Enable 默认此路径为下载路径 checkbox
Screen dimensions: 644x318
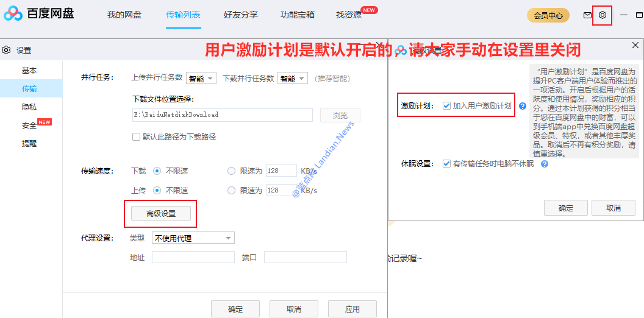(x=136, y=137)
